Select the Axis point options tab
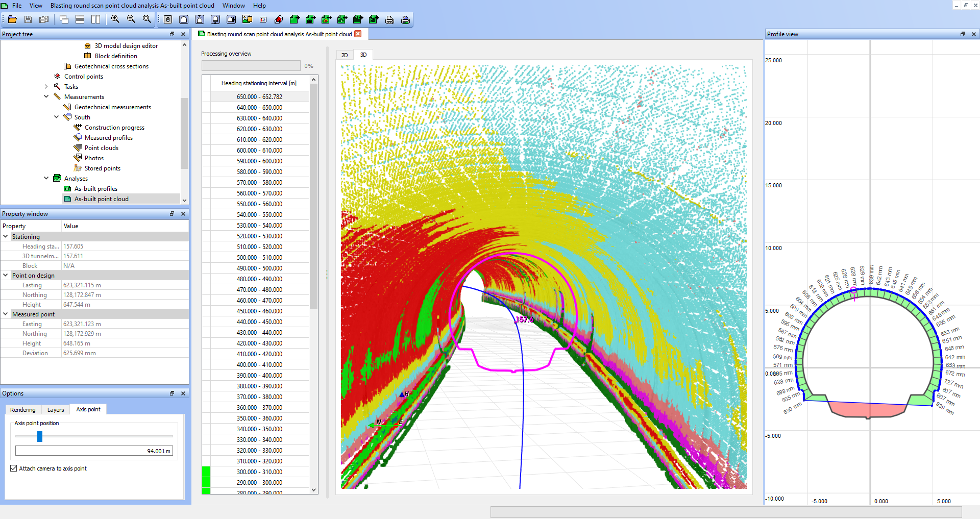Viewport: 980px width, 519px height. click(x=88, y=409)
